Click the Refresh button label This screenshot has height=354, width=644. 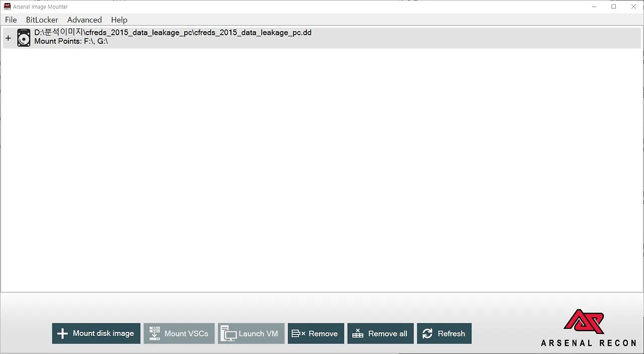451,333
